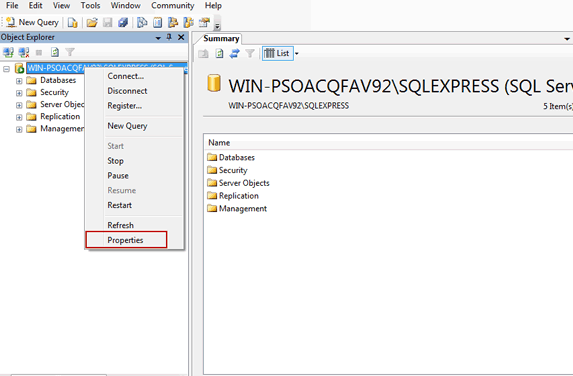Screen dimensions: 573x376
Task: Choose Restart in the context menu
Action: point(119,205)
